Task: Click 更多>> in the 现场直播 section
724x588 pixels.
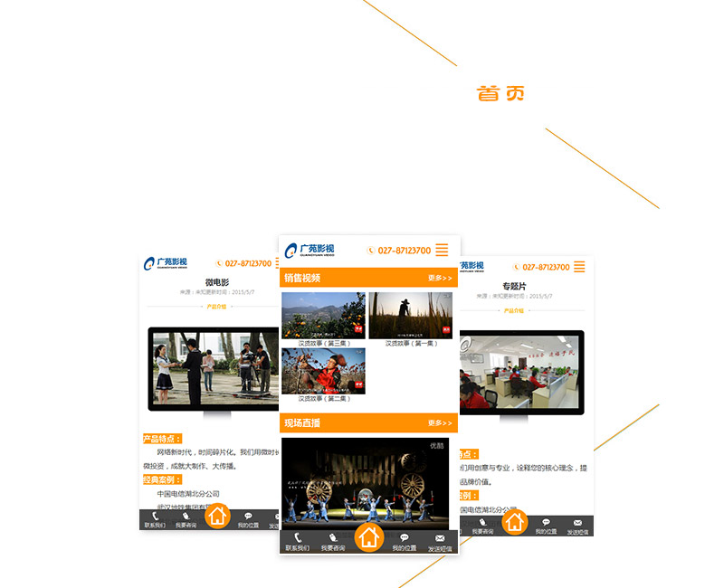Action: pyautogui.click(x=440, y=423)
